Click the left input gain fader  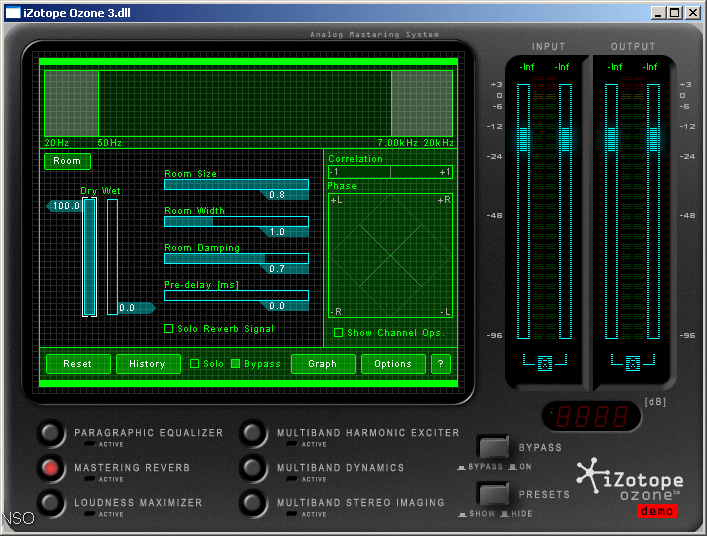pyautogui.click(x=523, y=139)
